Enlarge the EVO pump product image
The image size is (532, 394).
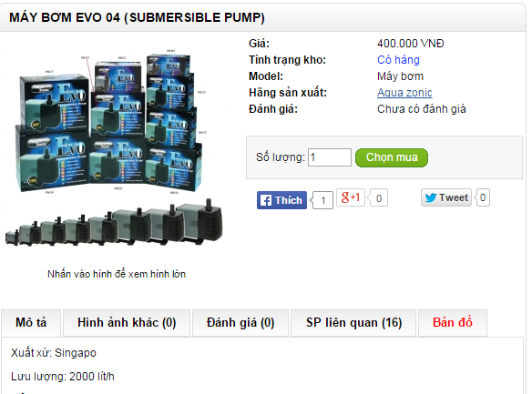coord(116,149)
